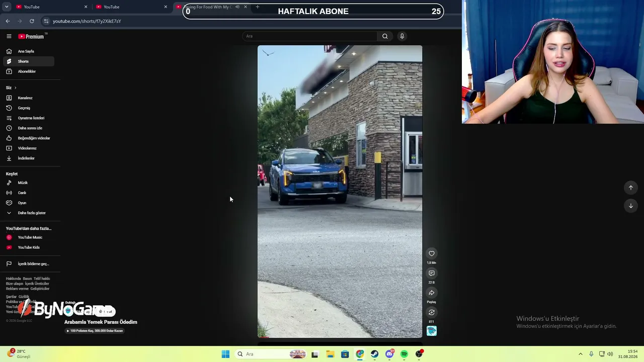This screenshot has height=362, width=644.
Task: Click the Bize ulaşın footer link
Action: 15,284
